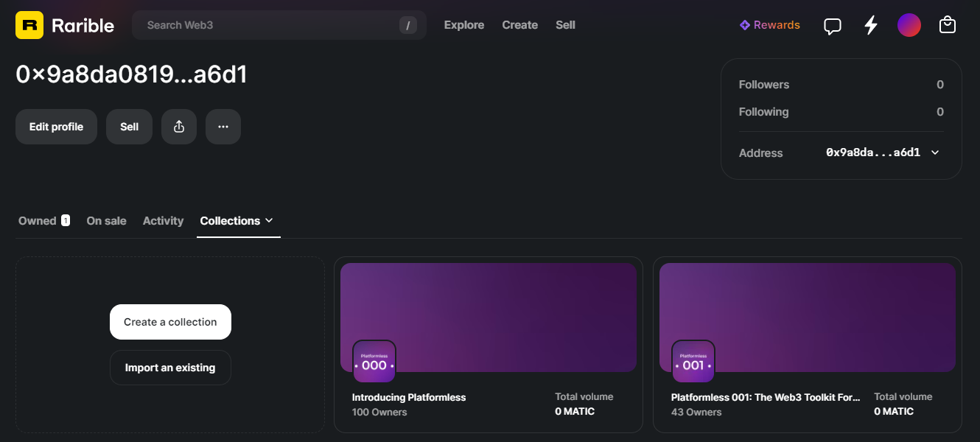Viewport: 980px width, 442px height.
Task: Expand the Address dropdown chevron
Action: pyautogui.click(x=935, y=152)
